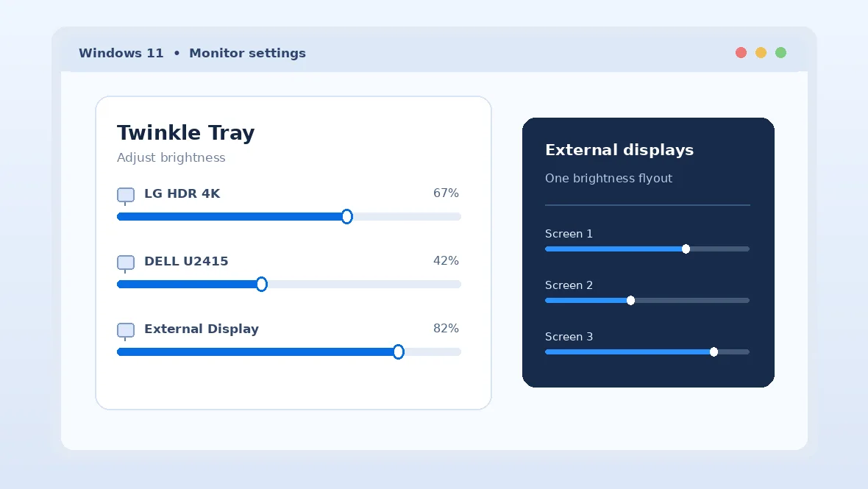Click the Screen 1 slider knob
Image resolution: width=868 pixels, height=489 pixels.
[686, 249]
